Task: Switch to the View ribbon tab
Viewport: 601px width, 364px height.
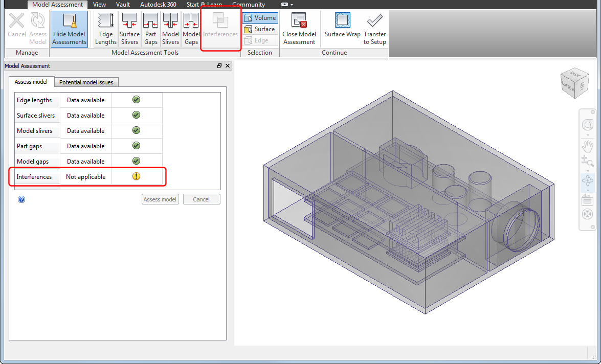Action: (99, 5)
